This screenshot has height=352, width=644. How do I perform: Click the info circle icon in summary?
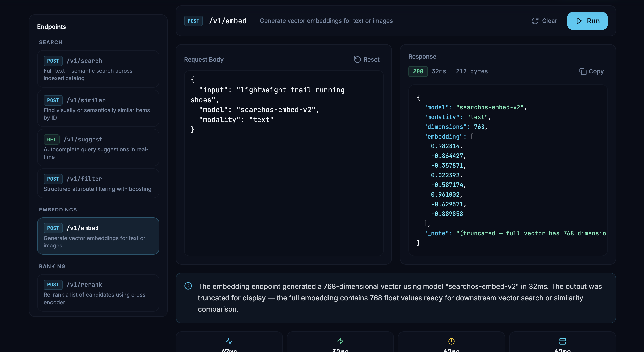coord(188,286)
